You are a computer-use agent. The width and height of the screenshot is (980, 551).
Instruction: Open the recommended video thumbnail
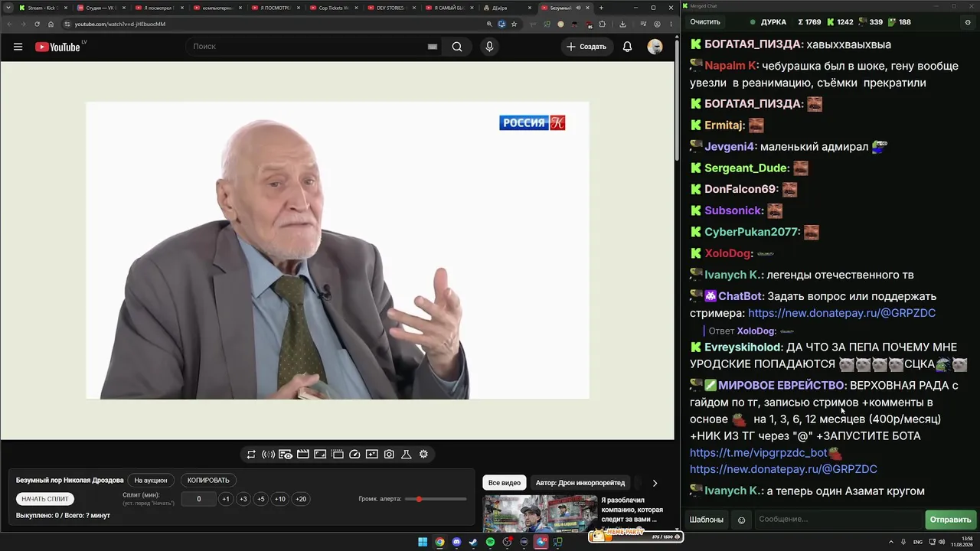[x=540, y=514]
